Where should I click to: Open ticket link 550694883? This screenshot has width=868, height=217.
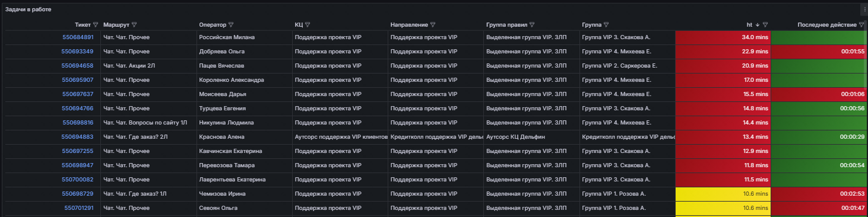click(78, 137)
